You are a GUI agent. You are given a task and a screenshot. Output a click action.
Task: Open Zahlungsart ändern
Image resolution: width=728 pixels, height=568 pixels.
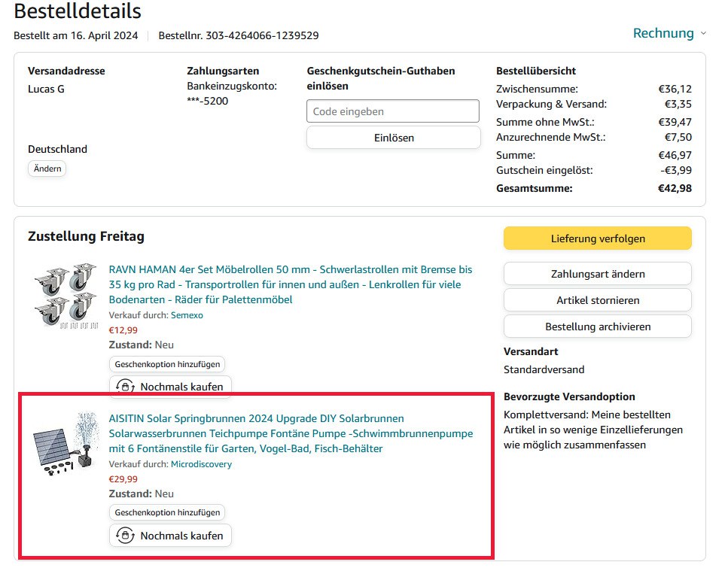point(597,274)
